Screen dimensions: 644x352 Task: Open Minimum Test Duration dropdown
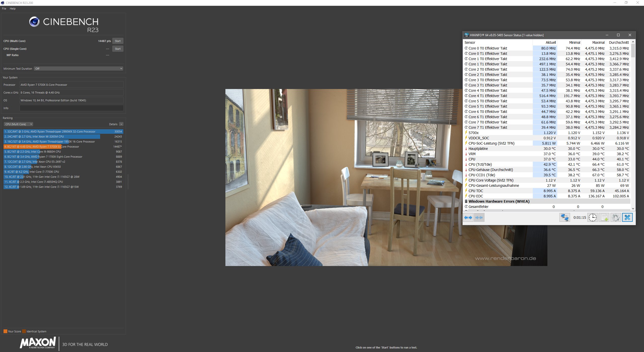tap(78, 69)
